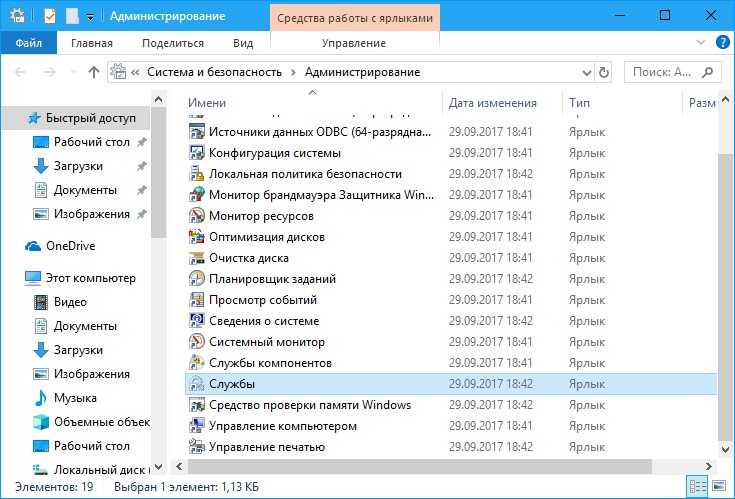Screen dimensions: 735x499
Task: Click the navigation pane scrollbar thumb
Action: 158,172
